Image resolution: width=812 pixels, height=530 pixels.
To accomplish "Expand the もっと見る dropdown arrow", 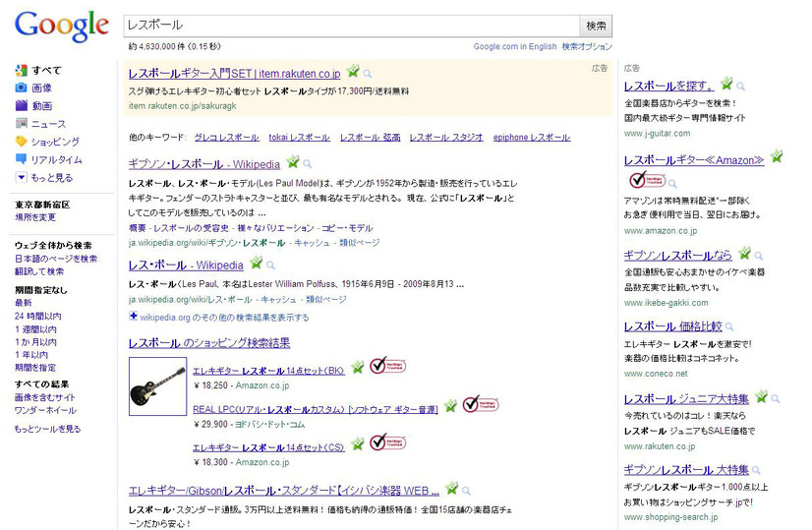I will click(x=21, y=177).
